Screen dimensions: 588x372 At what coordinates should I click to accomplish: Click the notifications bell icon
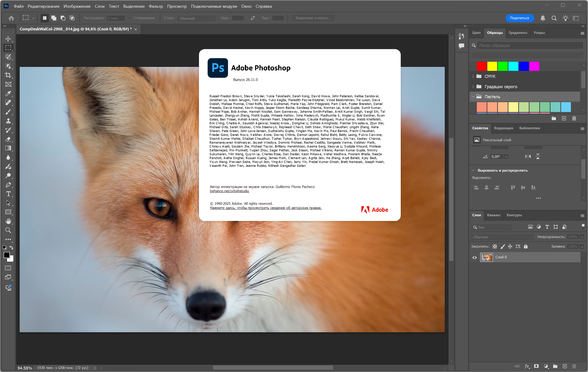pyautogui.click(x=543, y=18)
